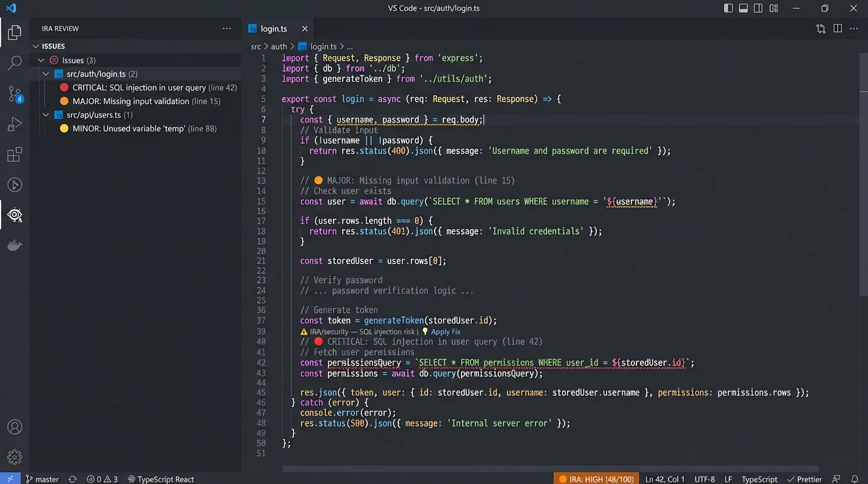The image size is (868, 484).
Task: Click the VS Code logo in title bar
Action: pyautogui.click(x=11, y=8)
